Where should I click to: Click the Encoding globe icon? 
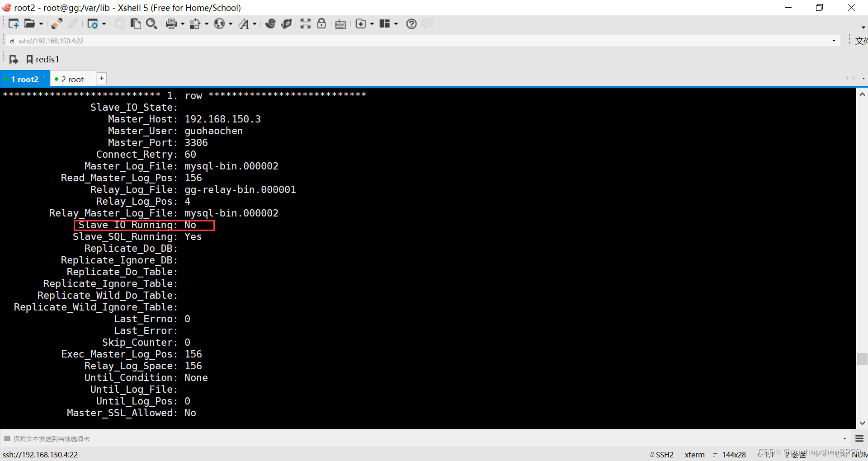pos(219,24)
